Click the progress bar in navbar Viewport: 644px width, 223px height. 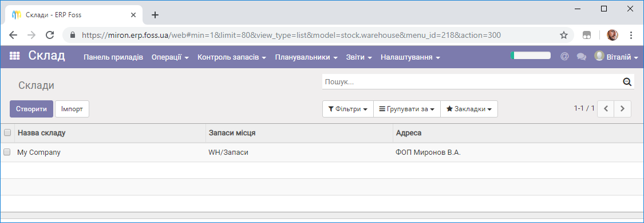coord(530,55)
